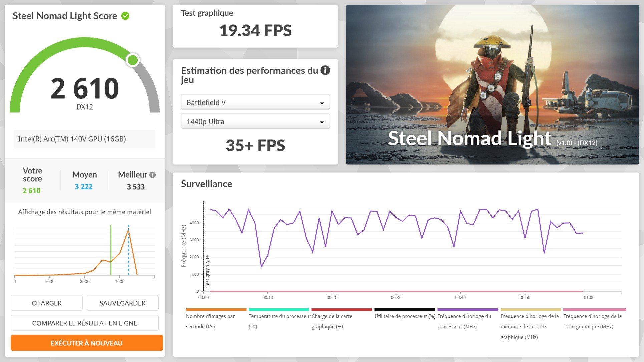This screenshot has width=644, height=362.
Task: Click the info icon next to Meilleur
Action: point(153,175)
